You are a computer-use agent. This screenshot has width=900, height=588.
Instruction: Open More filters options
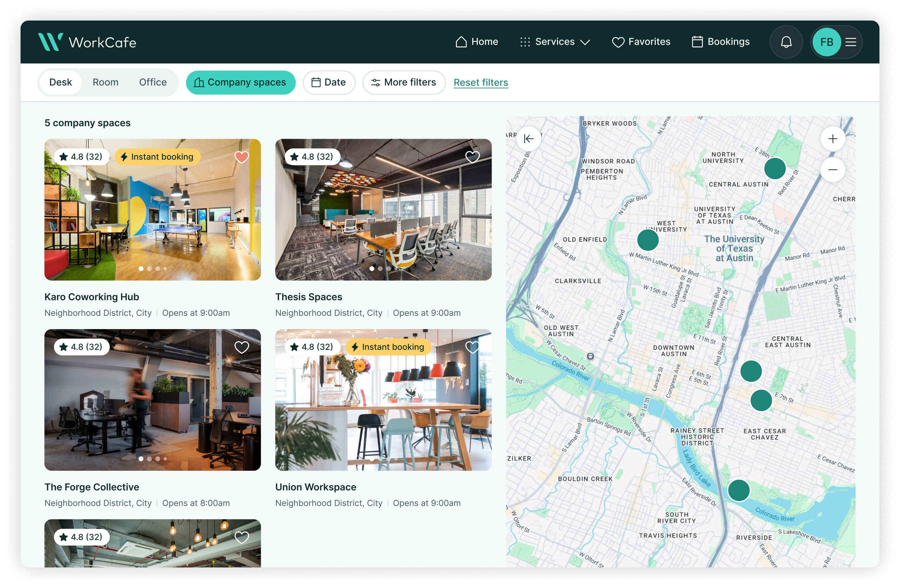(404, 83)
